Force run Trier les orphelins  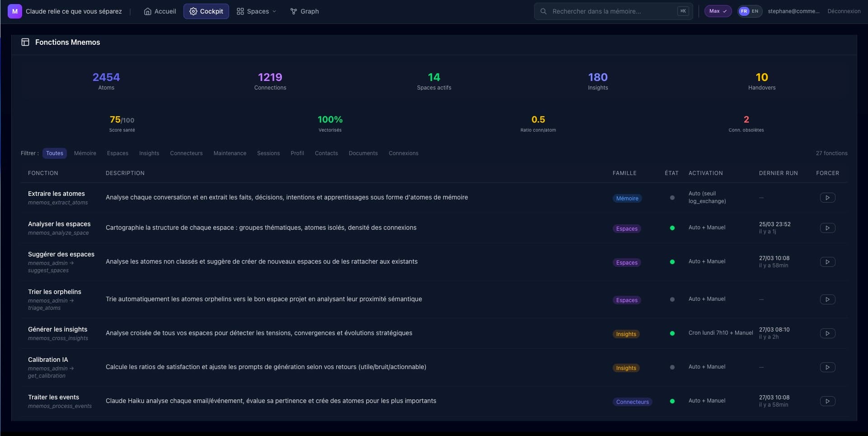pyautogui.click(x=827, y=299)
